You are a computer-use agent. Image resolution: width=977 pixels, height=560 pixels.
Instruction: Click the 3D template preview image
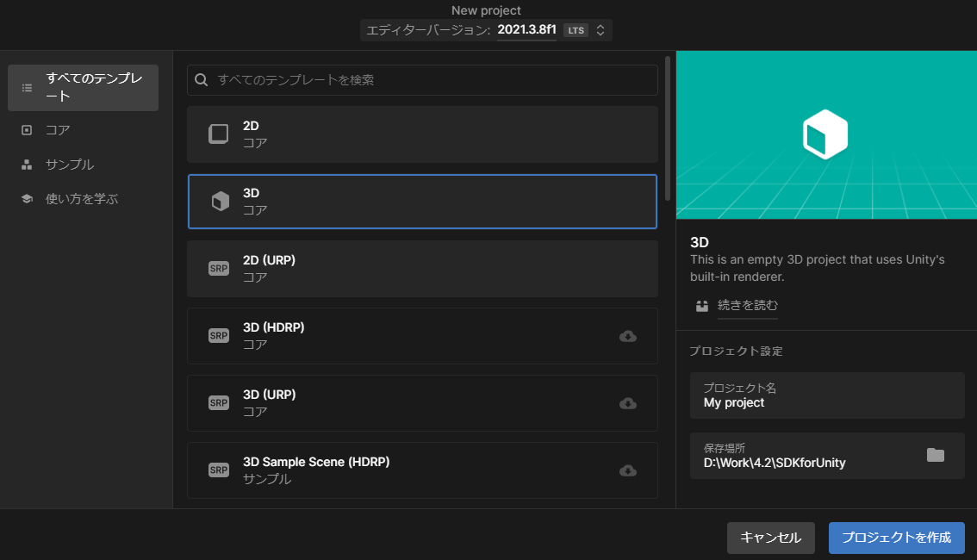click(x=826, y=134)
